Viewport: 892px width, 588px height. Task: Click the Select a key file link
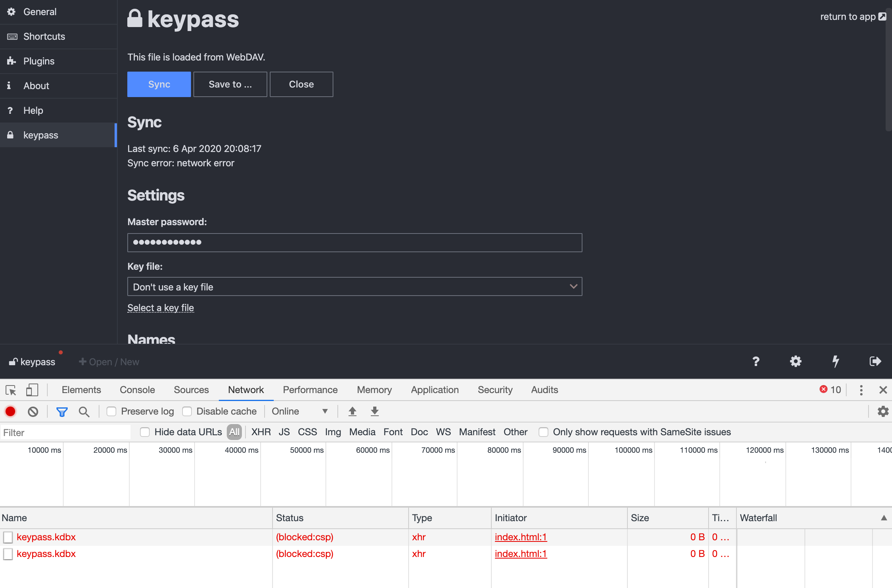[160, 308]
